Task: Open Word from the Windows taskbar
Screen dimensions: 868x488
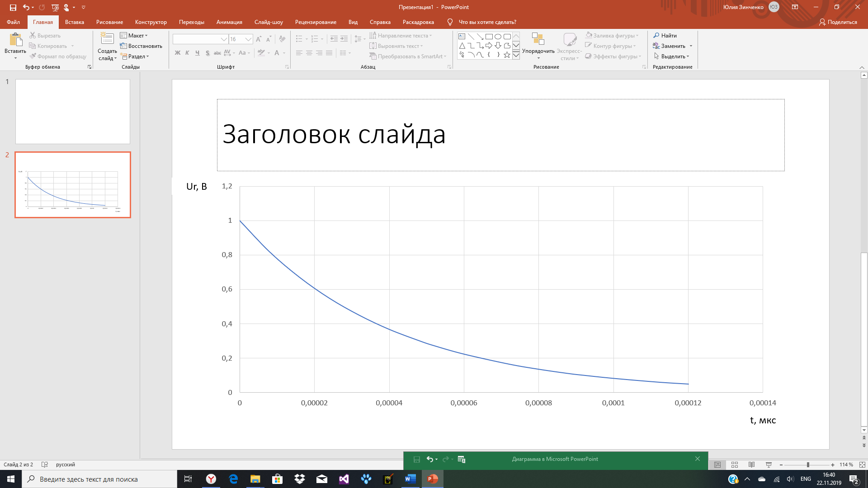Action: (x=410, y=479)
